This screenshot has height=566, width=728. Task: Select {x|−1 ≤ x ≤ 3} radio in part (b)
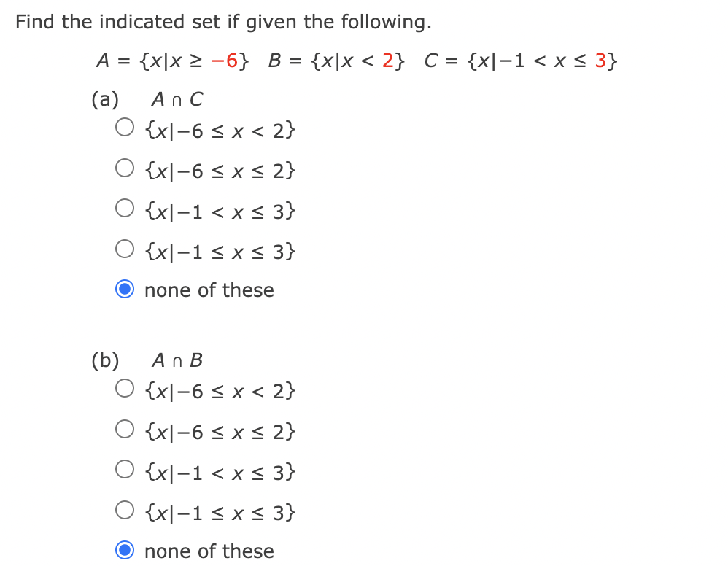coord(125,509)
